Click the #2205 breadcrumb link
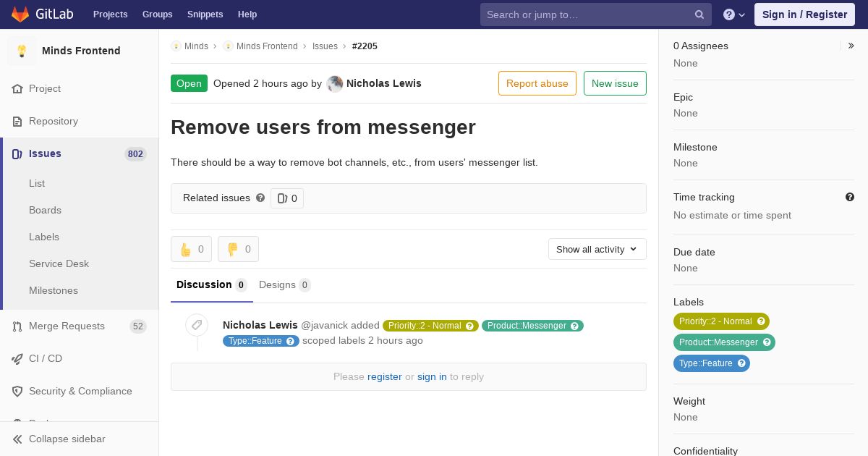The image size is (868, 456). click(x=365, y=46)
